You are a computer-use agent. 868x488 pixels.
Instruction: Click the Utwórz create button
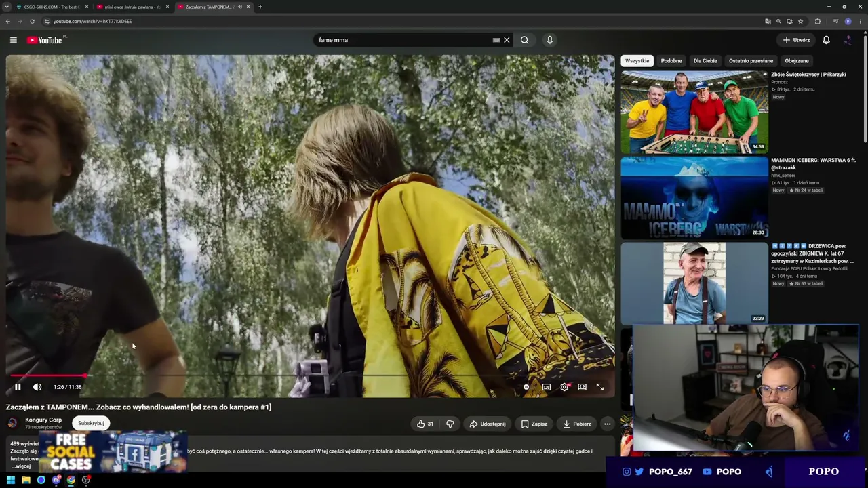tap(796, 40)
